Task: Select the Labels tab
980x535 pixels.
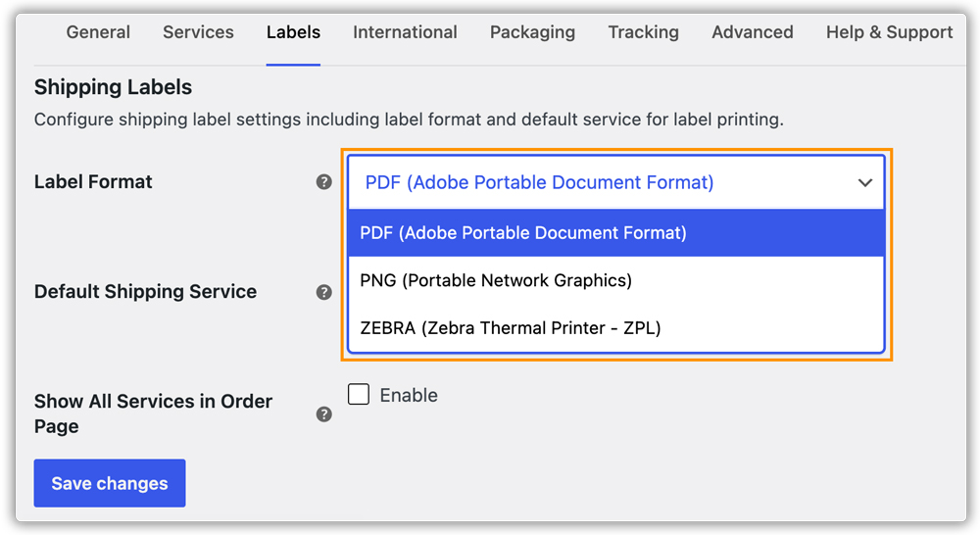Action: [x=293, y=32]
